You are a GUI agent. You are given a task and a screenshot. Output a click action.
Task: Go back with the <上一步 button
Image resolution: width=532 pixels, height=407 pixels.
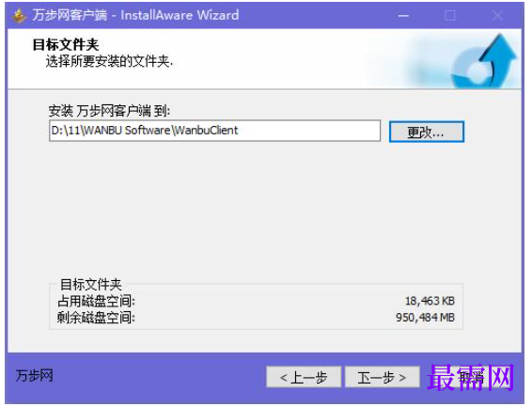[304, 377]
